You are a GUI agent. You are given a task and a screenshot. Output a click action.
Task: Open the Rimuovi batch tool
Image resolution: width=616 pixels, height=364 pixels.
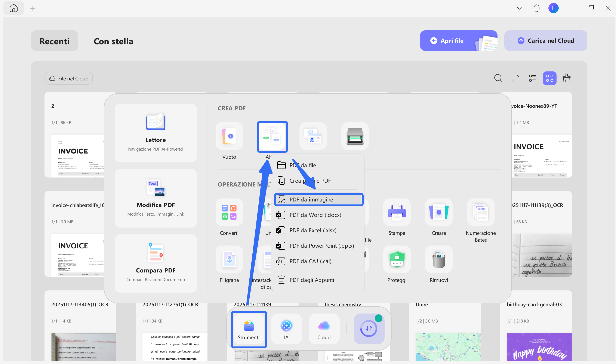point(439,259)
